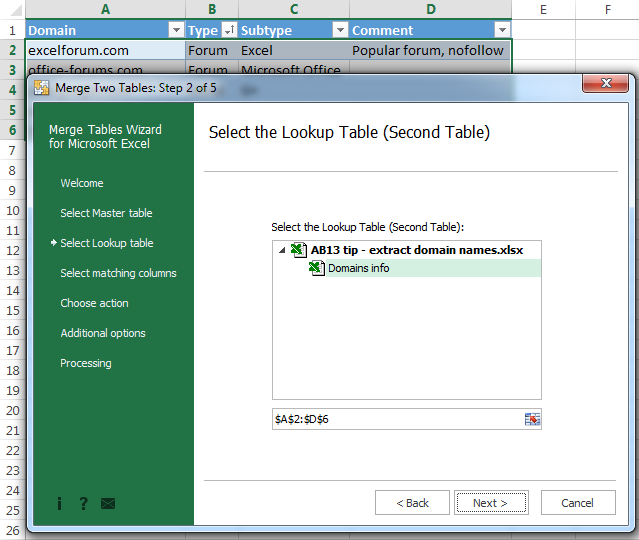Open the Select matching columns step
The image size is (639, 540).
coord(118,273)
